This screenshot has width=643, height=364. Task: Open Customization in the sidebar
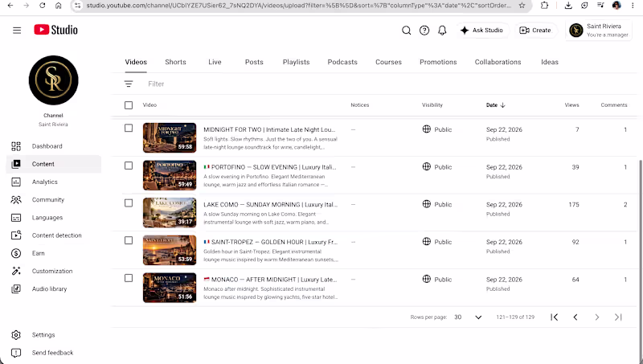pyautogui.click(x=53, y=271)
